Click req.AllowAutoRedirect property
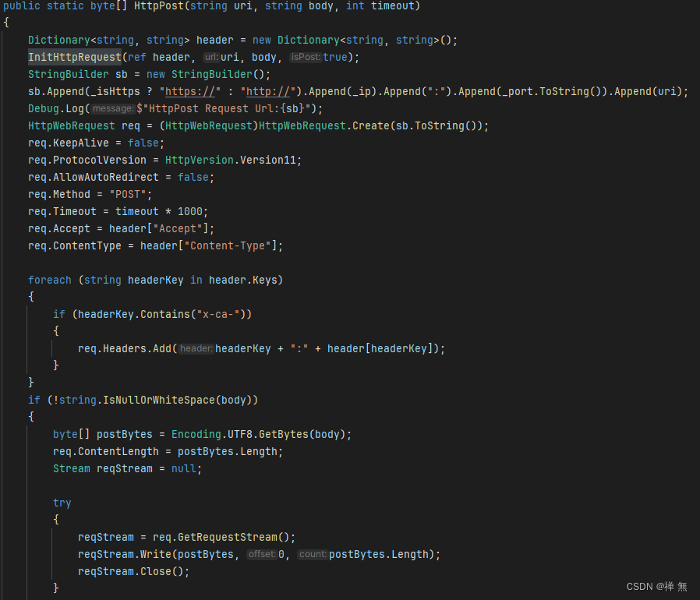The image size is (700, 600). point(94,178)
